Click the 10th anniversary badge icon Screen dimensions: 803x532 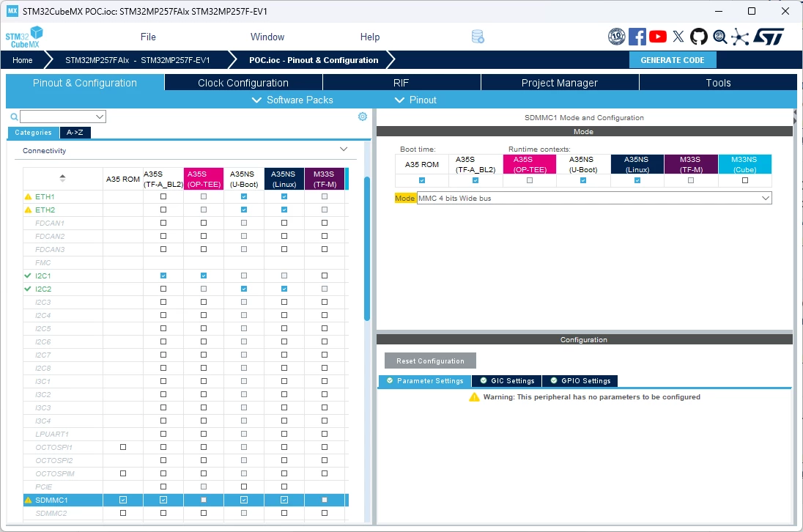(617, 37)
